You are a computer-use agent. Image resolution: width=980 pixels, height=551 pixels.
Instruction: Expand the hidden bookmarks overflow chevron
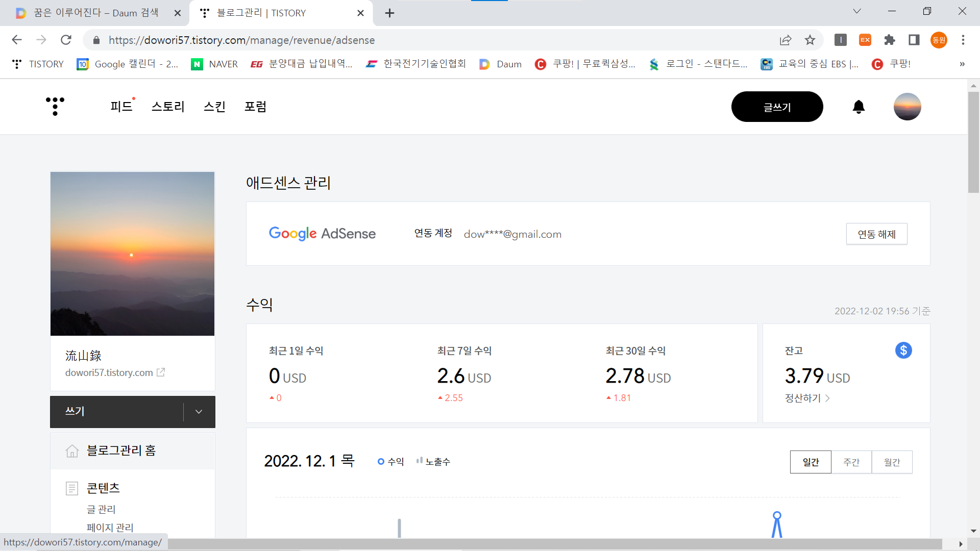962,64
